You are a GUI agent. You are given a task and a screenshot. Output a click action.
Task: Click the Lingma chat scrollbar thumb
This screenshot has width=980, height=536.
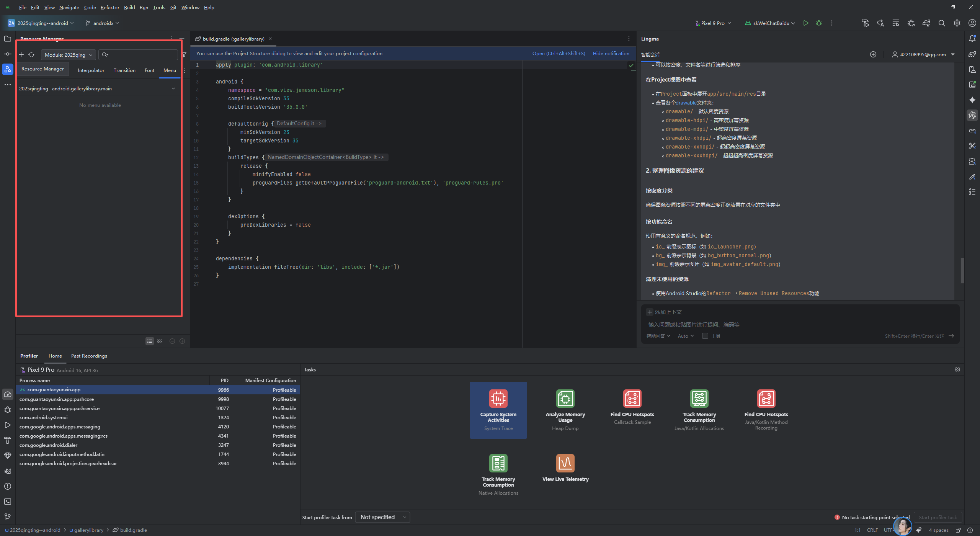point(962,270)
